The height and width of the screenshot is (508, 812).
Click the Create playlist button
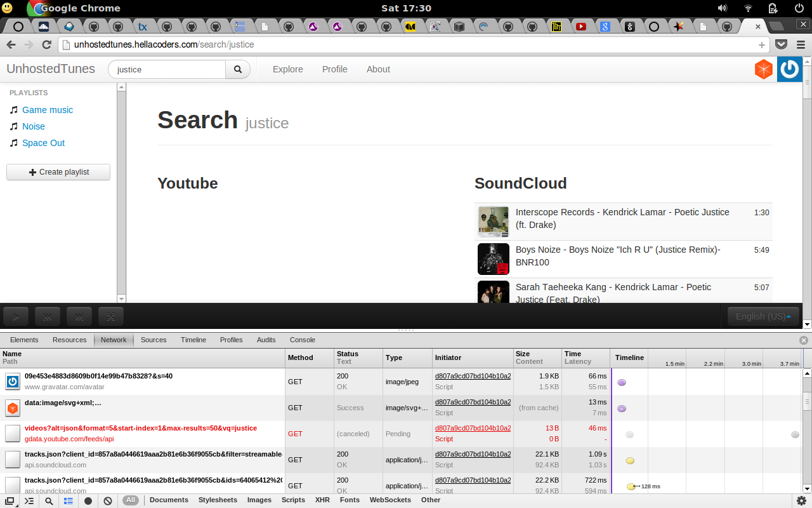[x=58, y=172]
